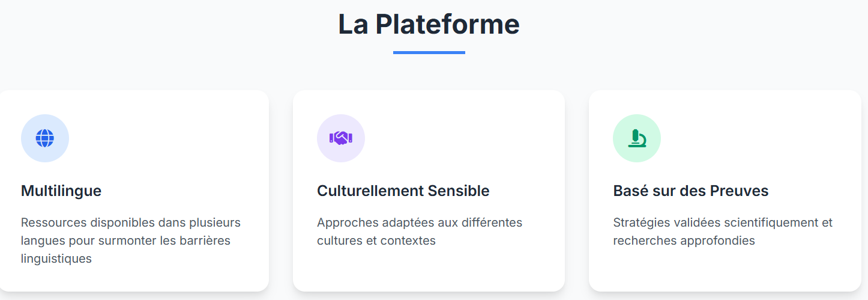The width and height of the screenshot is (868, 300).
Task: Click the word 'linguistiques'
Action: pos(56,259)
